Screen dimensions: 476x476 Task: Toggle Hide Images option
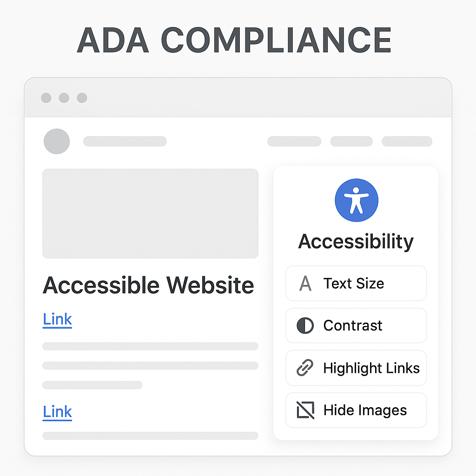[x=356, y=410]
